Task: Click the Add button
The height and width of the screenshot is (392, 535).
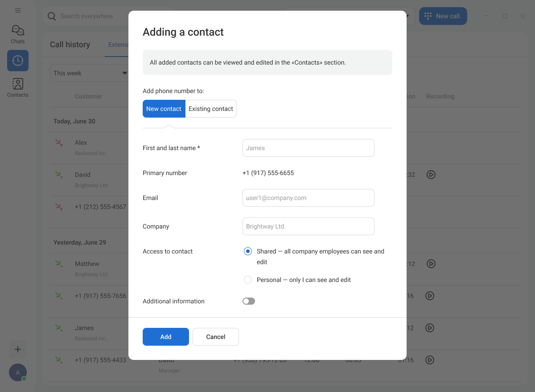Action: click(166, 337)
